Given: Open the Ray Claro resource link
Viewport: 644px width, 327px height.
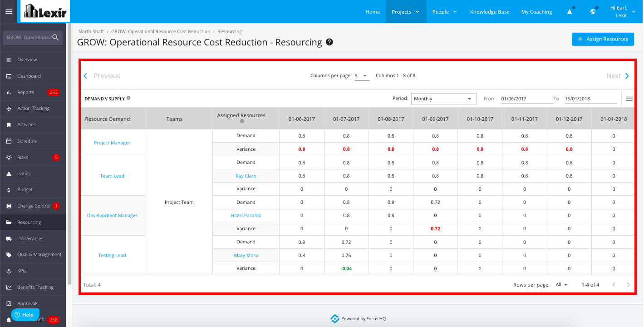Looking at the screenshot, I should pyautogui.click(x=246, y=176).
